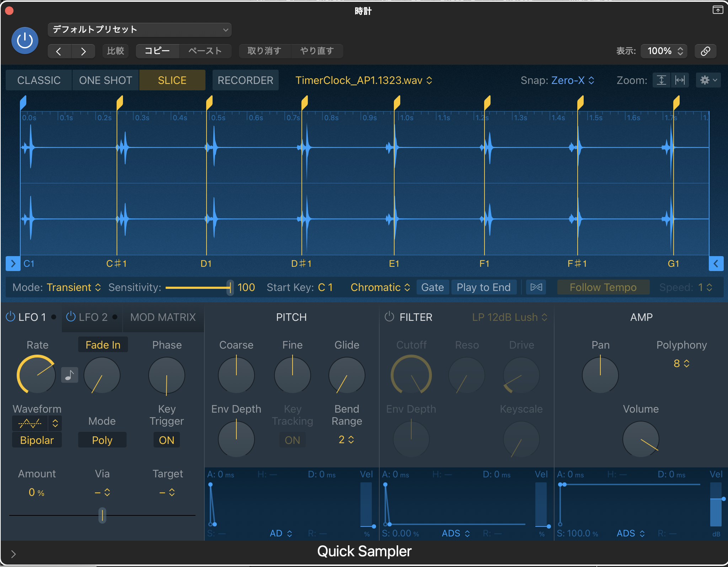728x567 pixels.
Task: Click the window expand icon at top right
Action: click(x=718, y=10)
